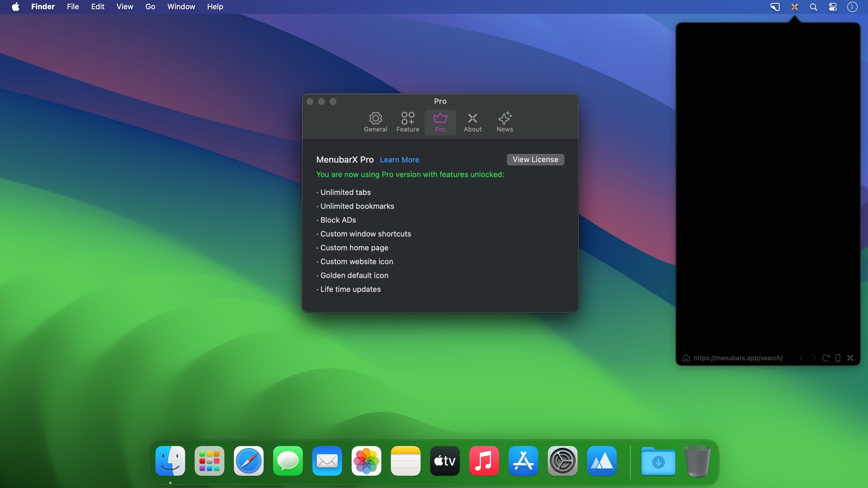Open the General settings tab
The height and width of the screenshot is (488, 868).
(x=375, y=122)
